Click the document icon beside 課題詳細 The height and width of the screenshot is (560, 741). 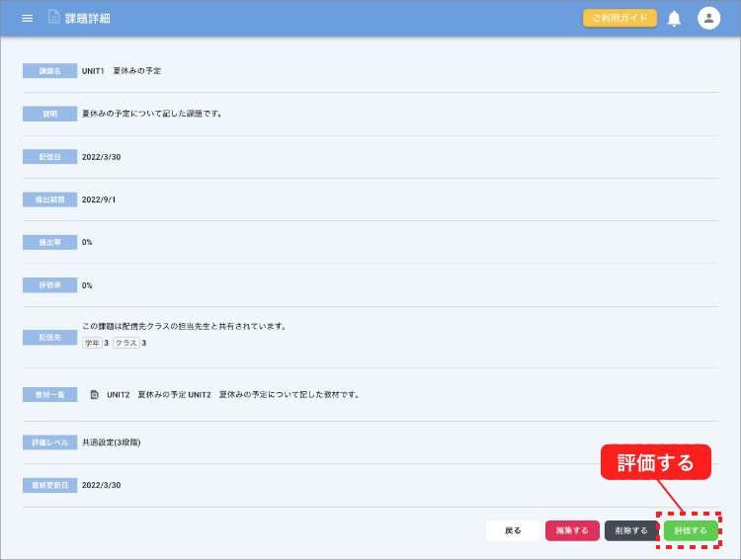(x=54, y=17)
